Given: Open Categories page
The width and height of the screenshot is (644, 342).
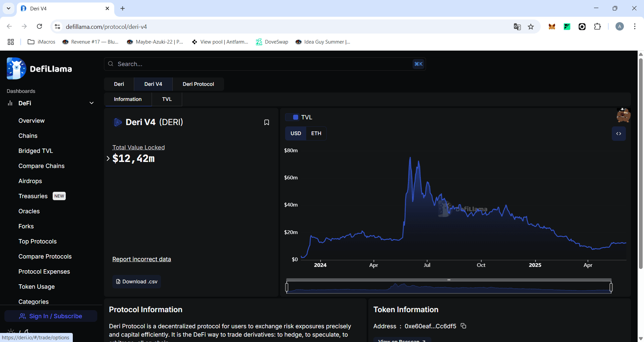Looking at the screenshot, I should (34, 301).
